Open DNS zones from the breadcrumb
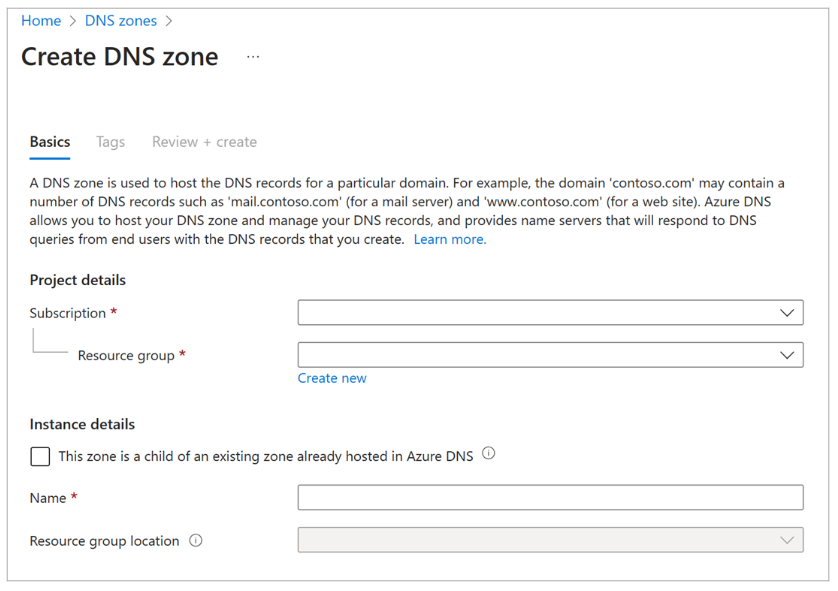The image size is (838, 591). point(120,20)
